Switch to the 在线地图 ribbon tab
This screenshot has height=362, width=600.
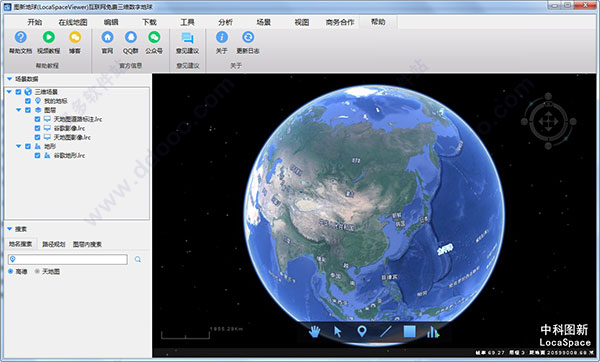pyautogui.click(x=73, y=22)
